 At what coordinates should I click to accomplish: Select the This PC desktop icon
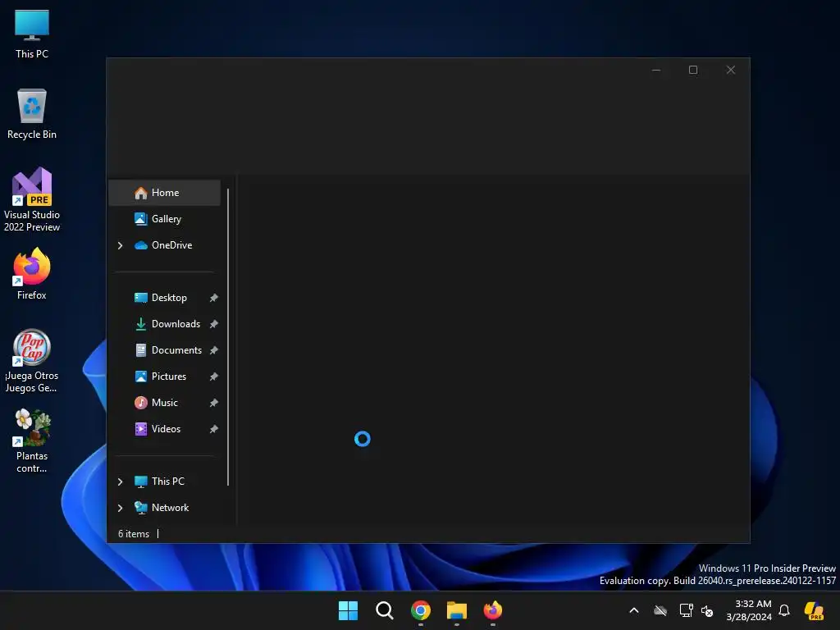(32, 34)
